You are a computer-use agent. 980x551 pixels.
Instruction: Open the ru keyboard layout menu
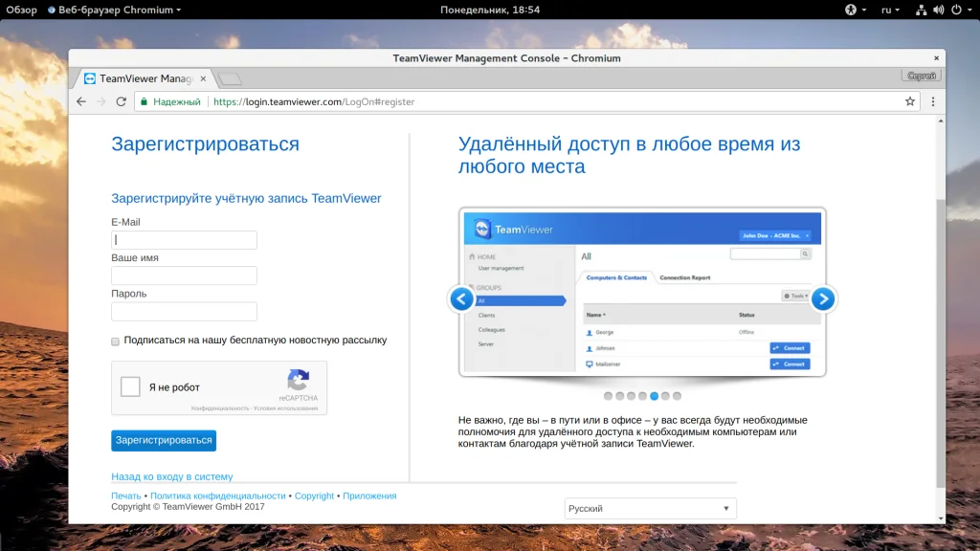(890, 10)
